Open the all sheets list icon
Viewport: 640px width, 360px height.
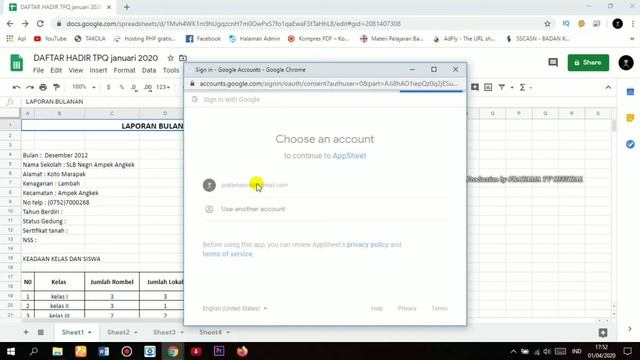click(x=41, y=332)
